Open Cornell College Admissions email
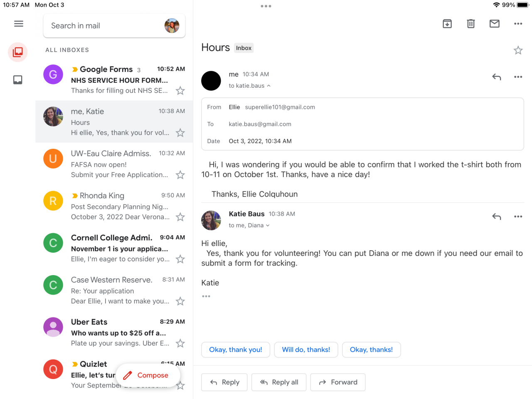Image resolution: width=532 pixels, height=399 pixels. coord(119,249)
